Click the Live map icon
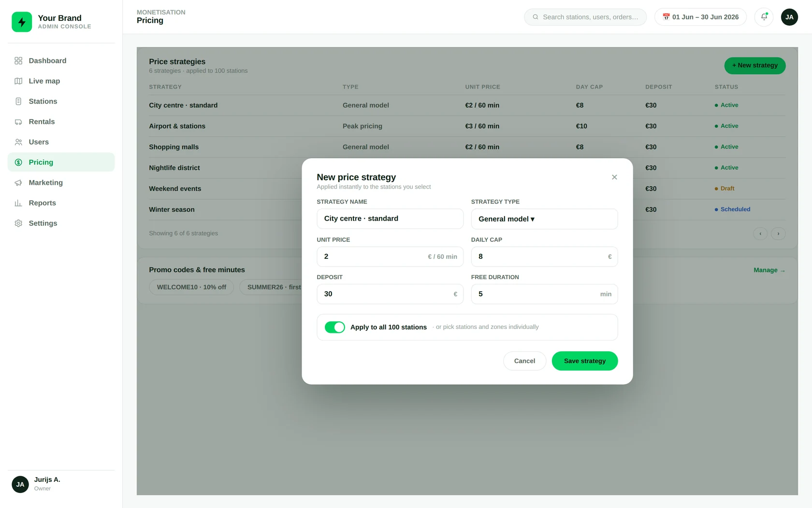 click(x=18, y=81)
